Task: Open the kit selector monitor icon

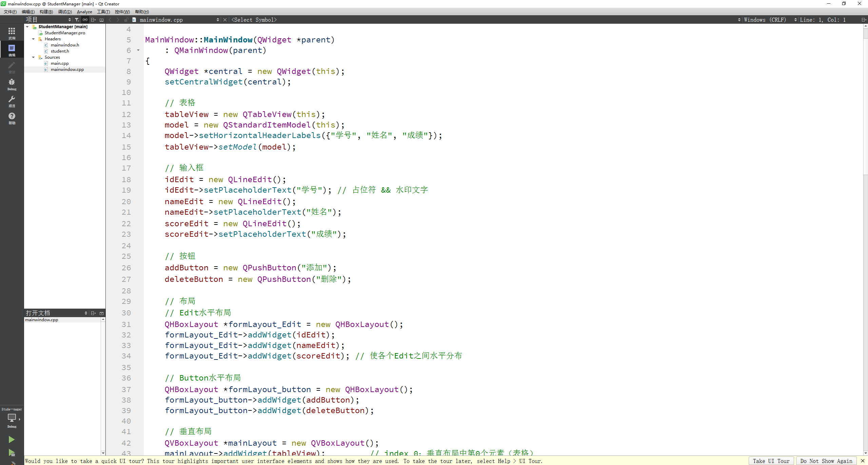Action: 12,418
